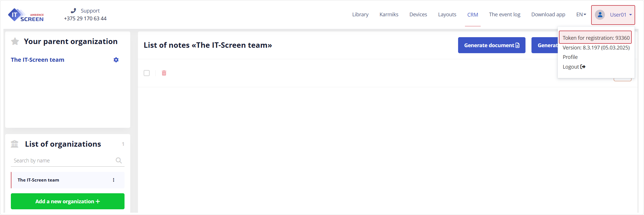Expand the EN language dropdown
The width and height of the screenshot is (644, 215).
pos(581,15)
